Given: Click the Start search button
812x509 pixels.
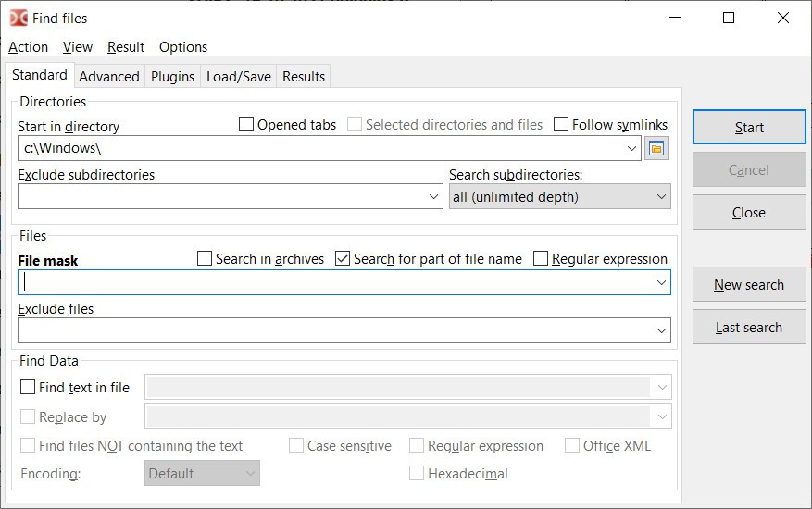Looking at the screenshot, I should pos(749,127).
